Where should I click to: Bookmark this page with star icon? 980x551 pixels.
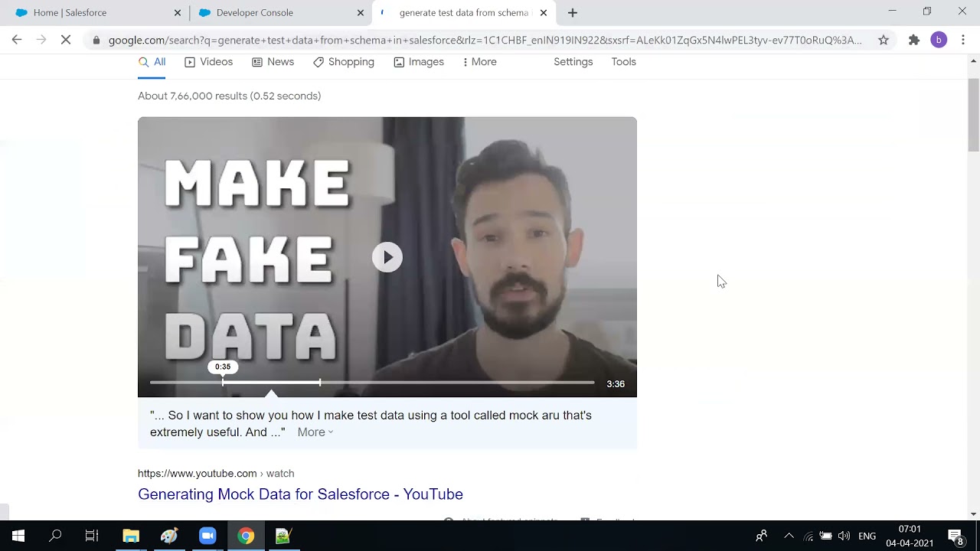(x=884, y=40)
